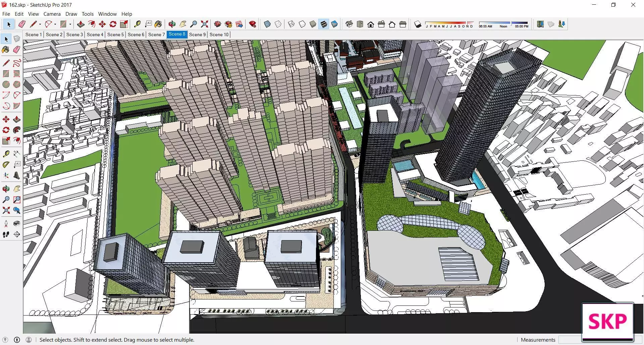Open the File menu
Viewport: 644px width, 345px height.
click(x=6, y=14)
